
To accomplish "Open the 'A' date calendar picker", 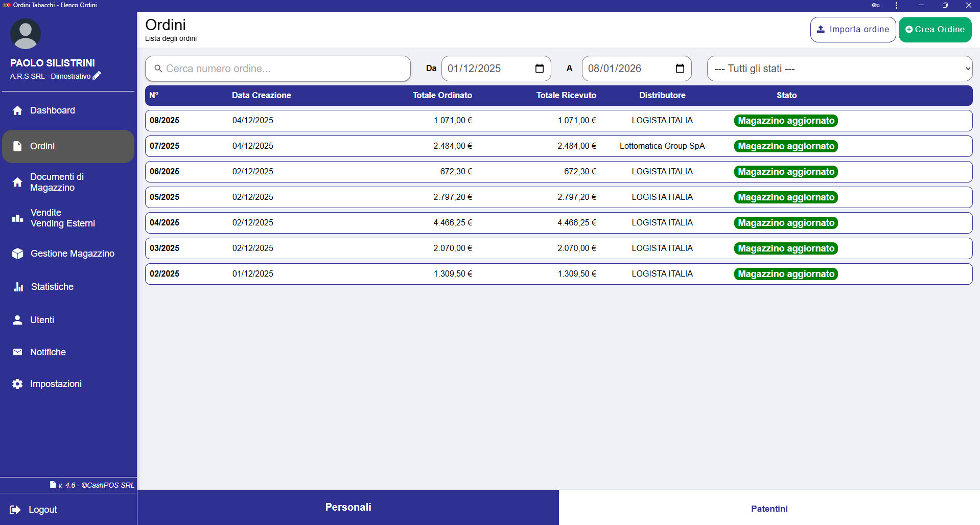I will coord(680,68).
